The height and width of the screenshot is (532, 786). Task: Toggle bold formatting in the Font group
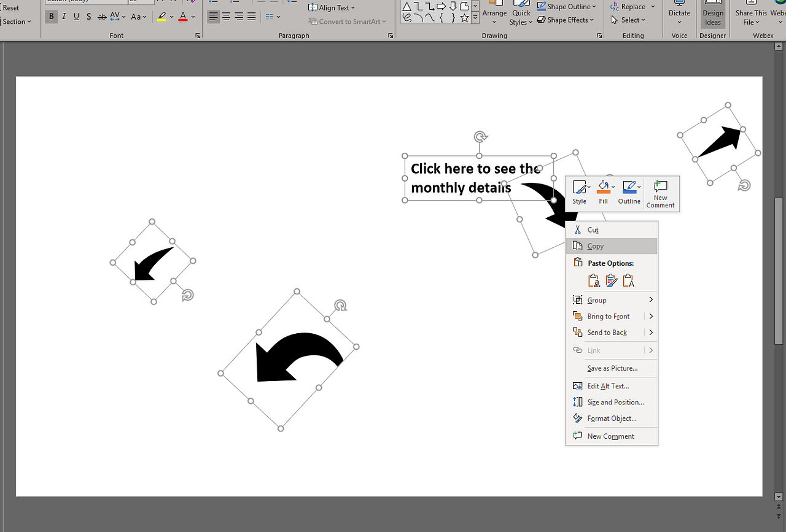pyautogui.click(x=51, y=16)
